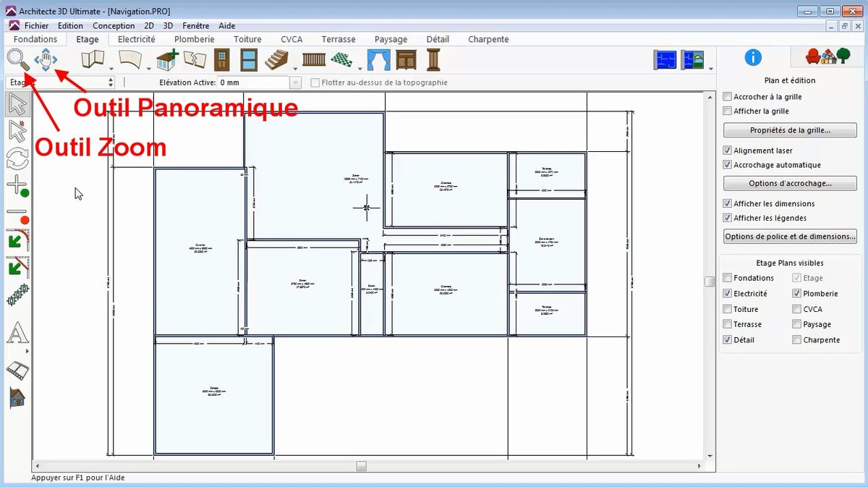
Task: Show the Fondations plan layer
Action: click(728, 278)
